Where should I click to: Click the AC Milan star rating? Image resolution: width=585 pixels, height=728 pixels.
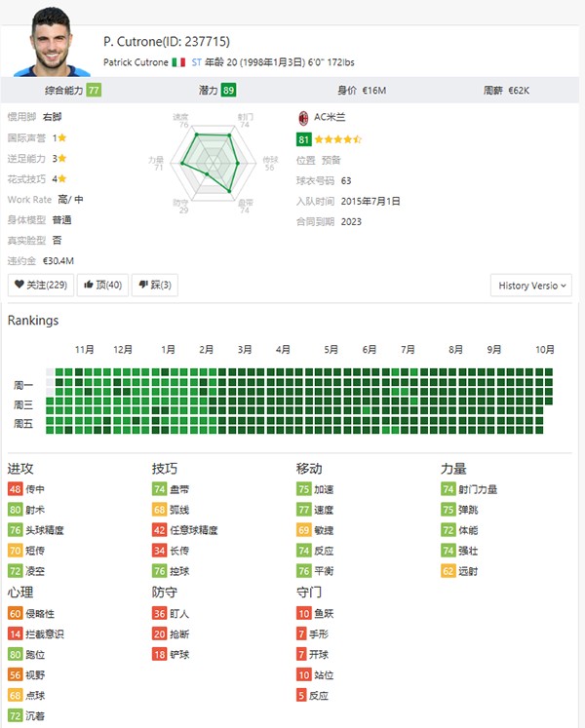(337, 139)
